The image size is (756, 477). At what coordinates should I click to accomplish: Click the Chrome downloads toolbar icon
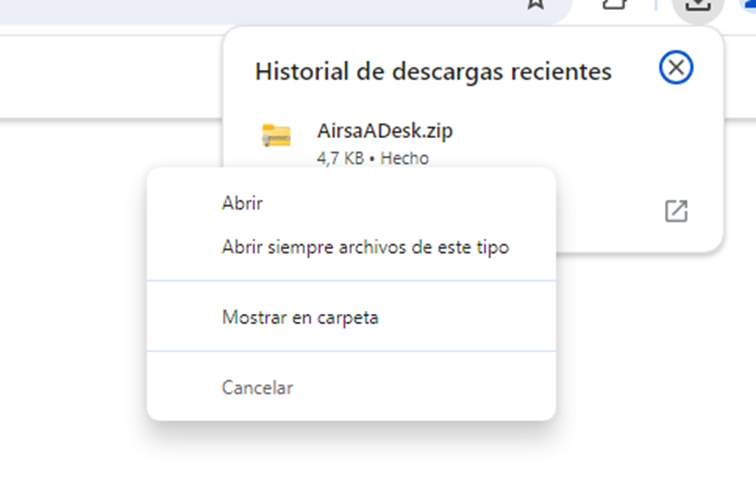698,5
